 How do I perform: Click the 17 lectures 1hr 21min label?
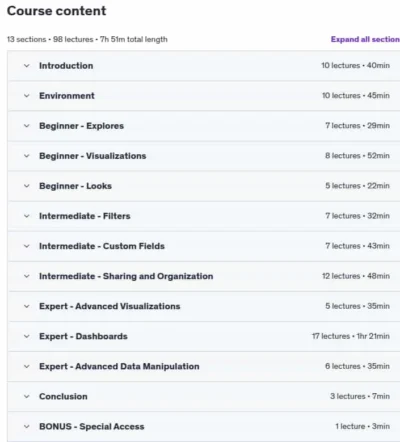tap(351, 336)
